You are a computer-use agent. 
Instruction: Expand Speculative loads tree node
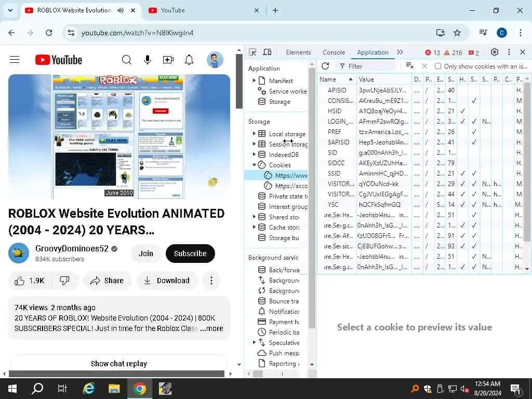(x=254, y=343)
